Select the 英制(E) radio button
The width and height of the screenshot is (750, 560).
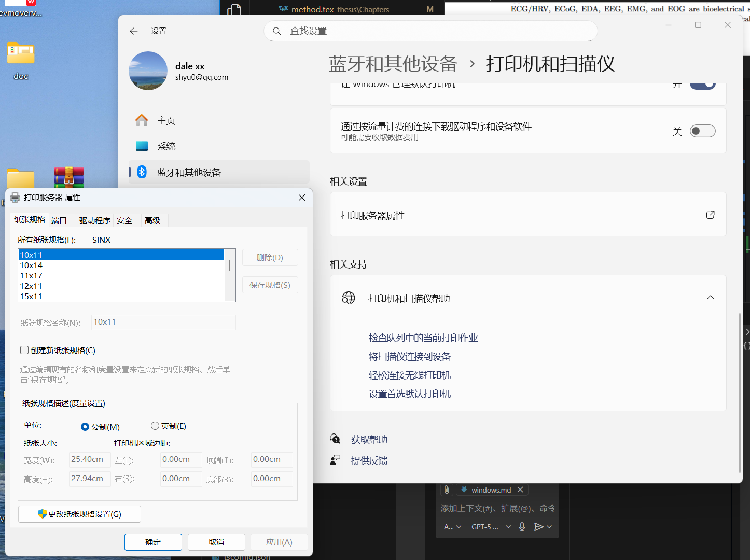coord(155,426)
